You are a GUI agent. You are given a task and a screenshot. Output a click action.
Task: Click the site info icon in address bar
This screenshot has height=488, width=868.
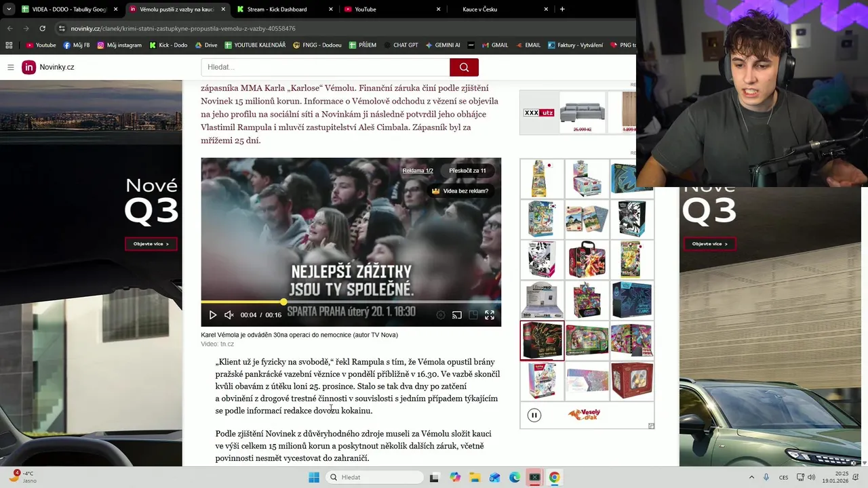62,28
